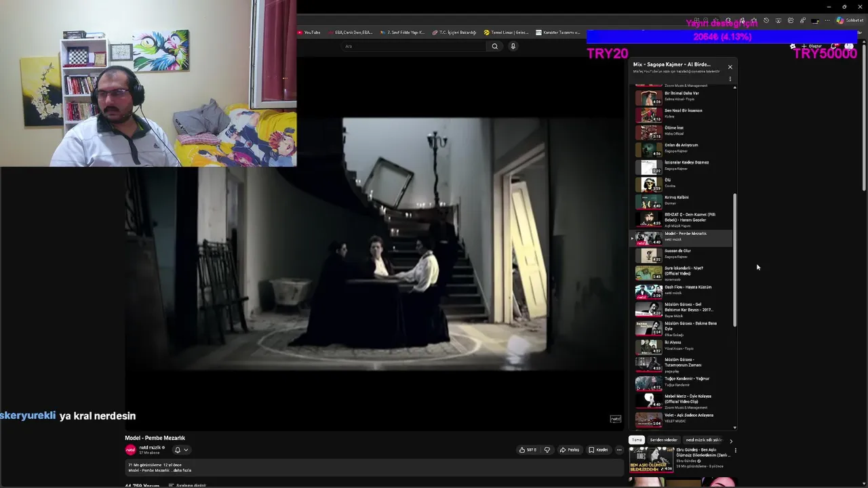Screen dimensions: 868x488
Task: Click the playlist panel scrollbar
Action: coord(735,260)
